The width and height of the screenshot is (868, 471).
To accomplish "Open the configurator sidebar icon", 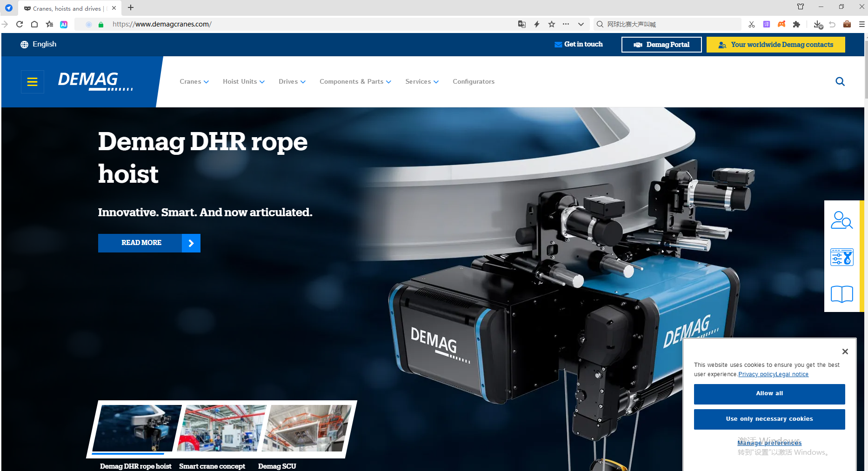I will click(x=841, y=257).
